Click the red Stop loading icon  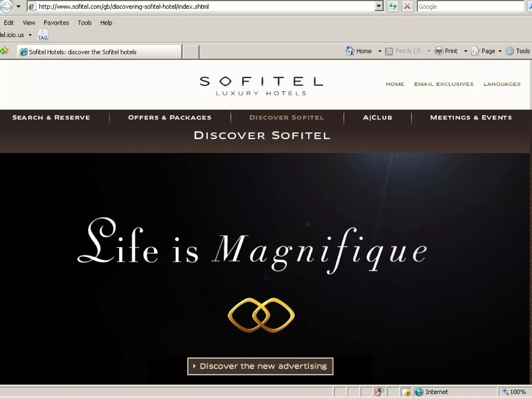(x=407, y=6)
